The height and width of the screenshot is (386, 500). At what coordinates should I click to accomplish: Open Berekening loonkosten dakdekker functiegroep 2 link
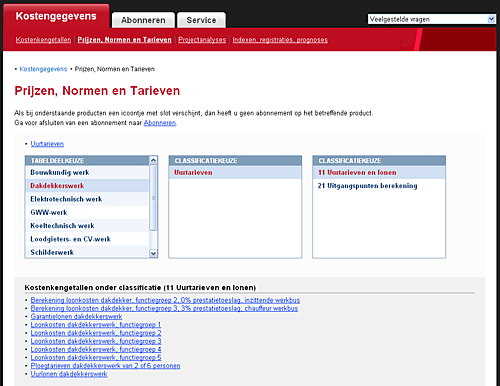coord(165,300)
